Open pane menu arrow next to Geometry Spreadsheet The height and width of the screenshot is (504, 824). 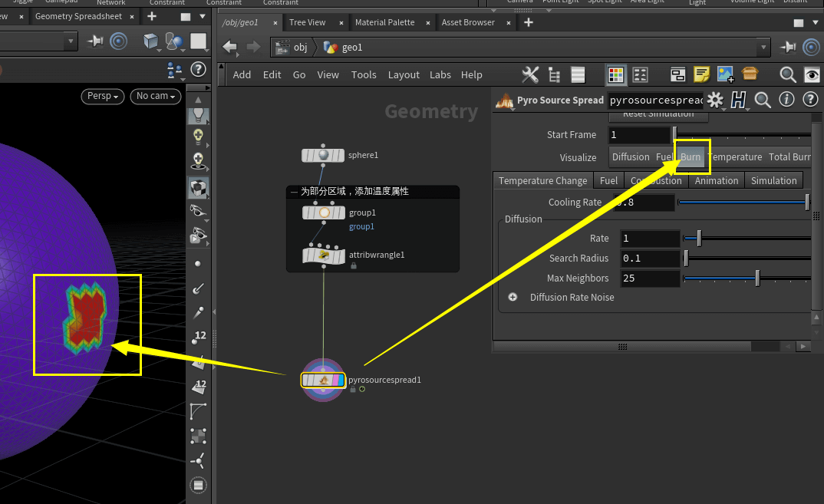point(203,16)
